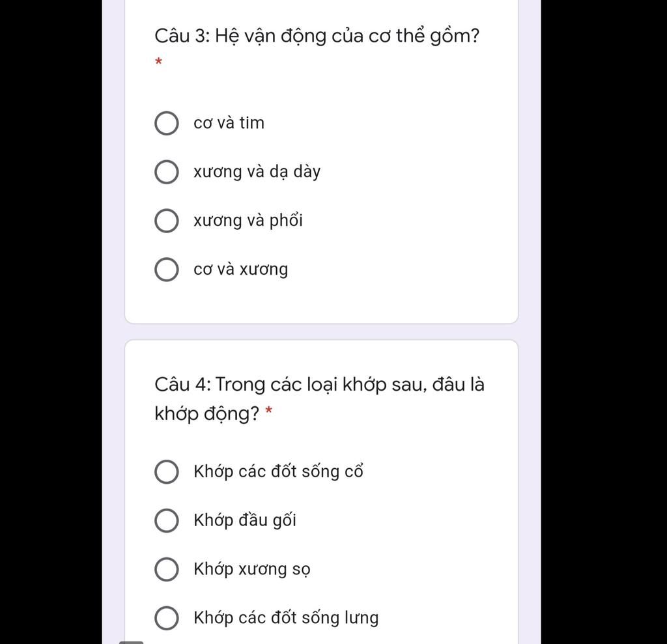
Task: Click the 'cơ và tim' answer label text
Action: (229, 123)
